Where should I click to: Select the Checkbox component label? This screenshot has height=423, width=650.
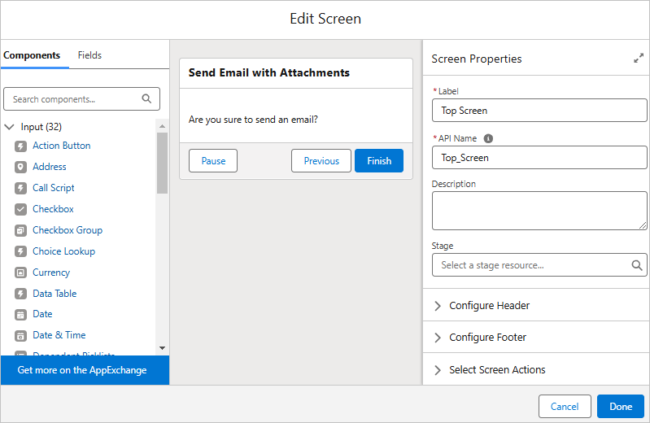tap(53, 209)
